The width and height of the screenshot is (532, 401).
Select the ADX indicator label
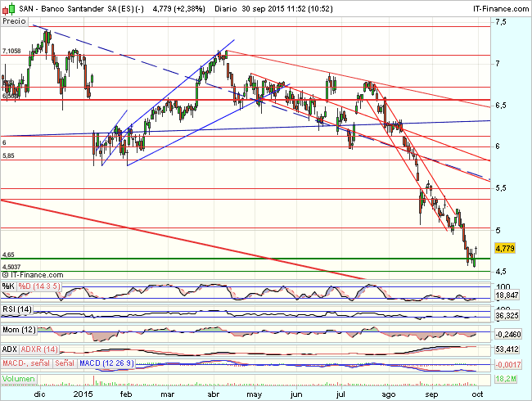coord(10,349)
